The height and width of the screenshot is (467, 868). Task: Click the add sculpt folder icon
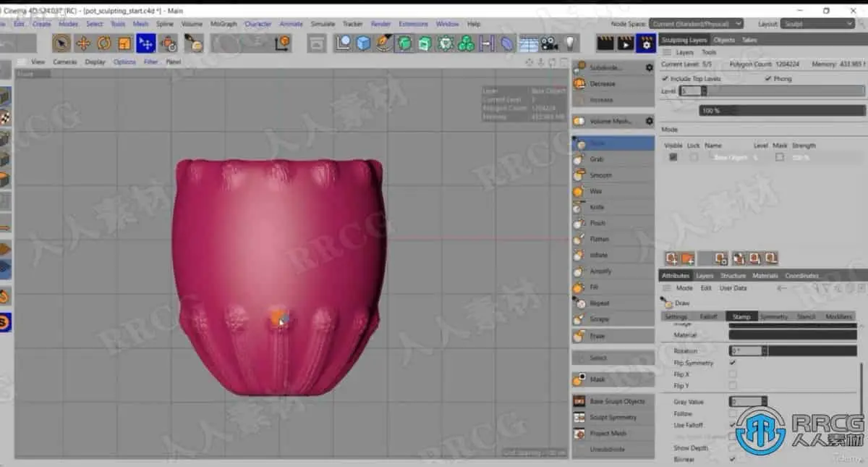tap(687, 258)
